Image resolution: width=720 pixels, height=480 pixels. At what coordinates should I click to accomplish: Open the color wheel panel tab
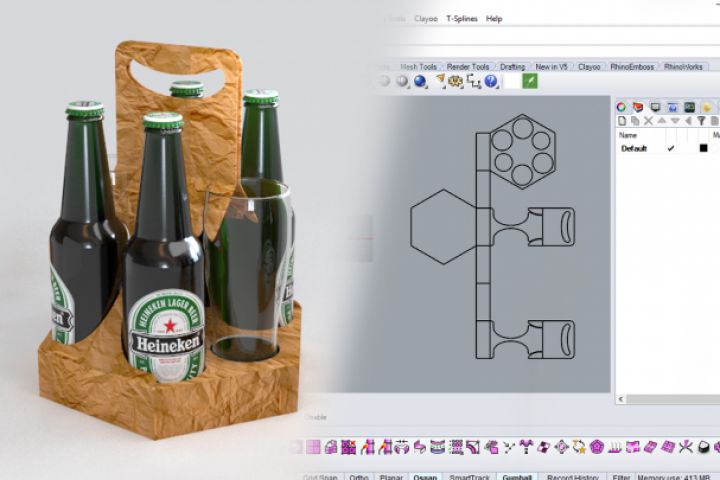pos(621,107)
